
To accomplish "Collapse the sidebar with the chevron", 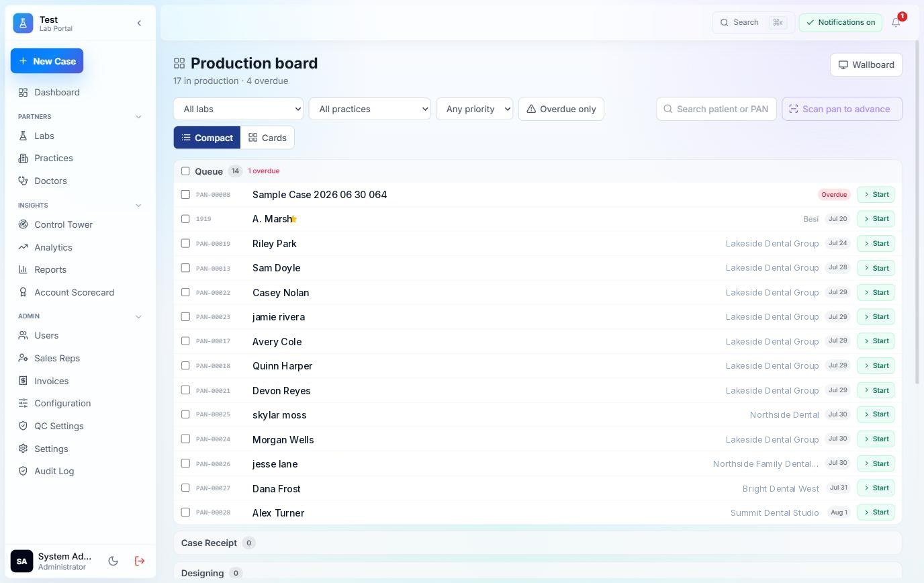I will 139,23.
